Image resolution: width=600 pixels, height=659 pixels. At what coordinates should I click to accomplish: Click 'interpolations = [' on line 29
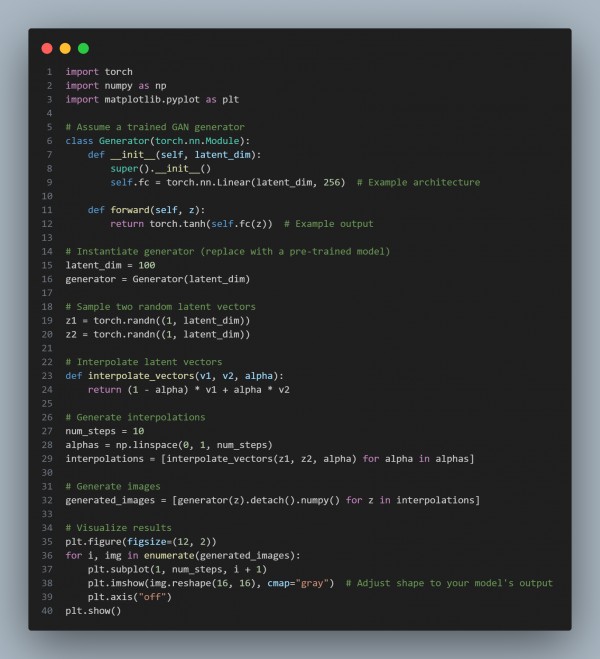pyautogui.click(x=116, y=459)
